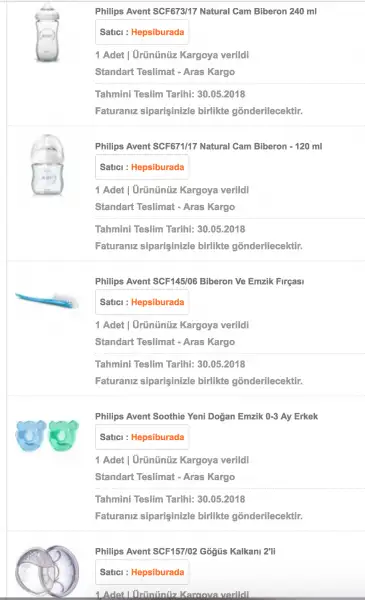Image resolution: width=365 pixels, height=600 pixels.
Task: Open Soothie Yeni Doğan Emzik product title
Action: (206, 416)
